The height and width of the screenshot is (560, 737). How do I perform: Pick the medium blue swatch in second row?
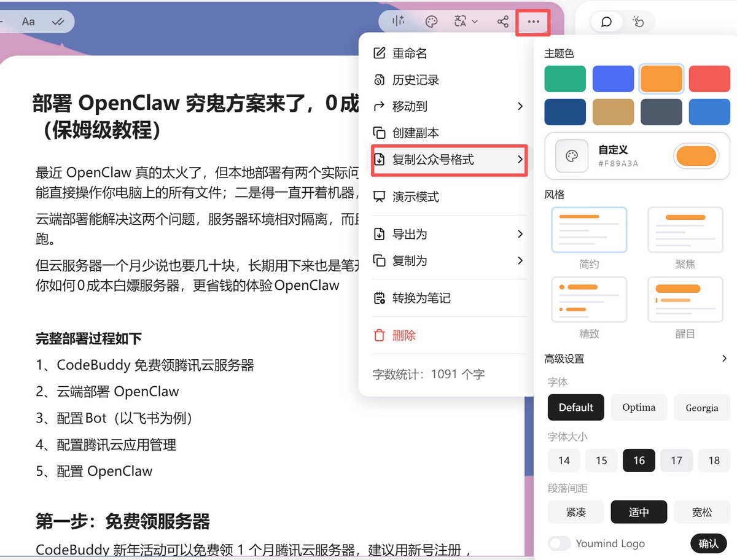click(x=709, y=112)
